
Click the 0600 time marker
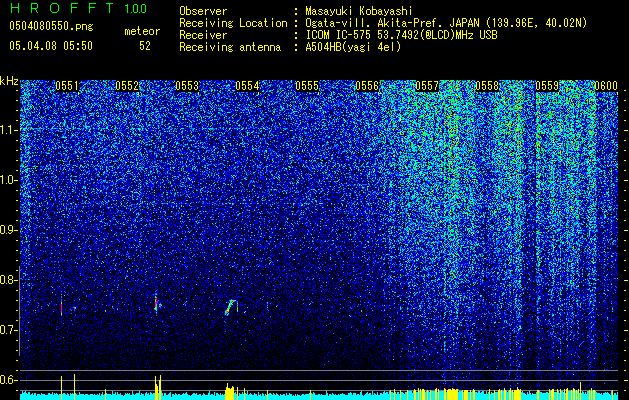click(x=606, y=86)
